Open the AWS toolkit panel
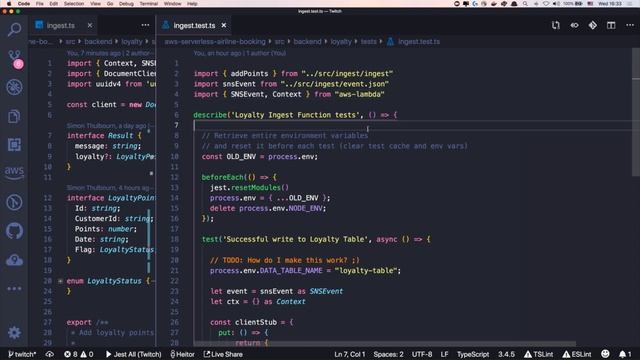This screenshot has width=640, height=360. pyautogui.click(x=14, y=173)
